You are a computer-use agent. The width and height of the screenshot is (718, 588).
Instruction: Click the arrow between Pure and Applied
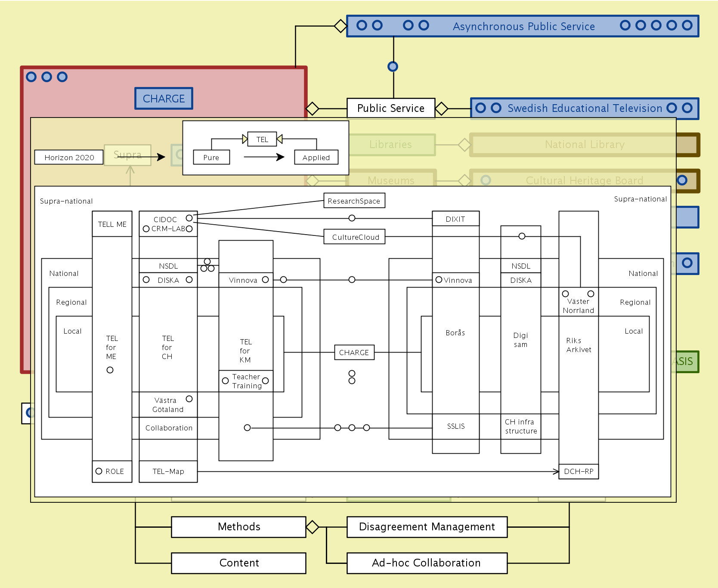coord(264,157)
